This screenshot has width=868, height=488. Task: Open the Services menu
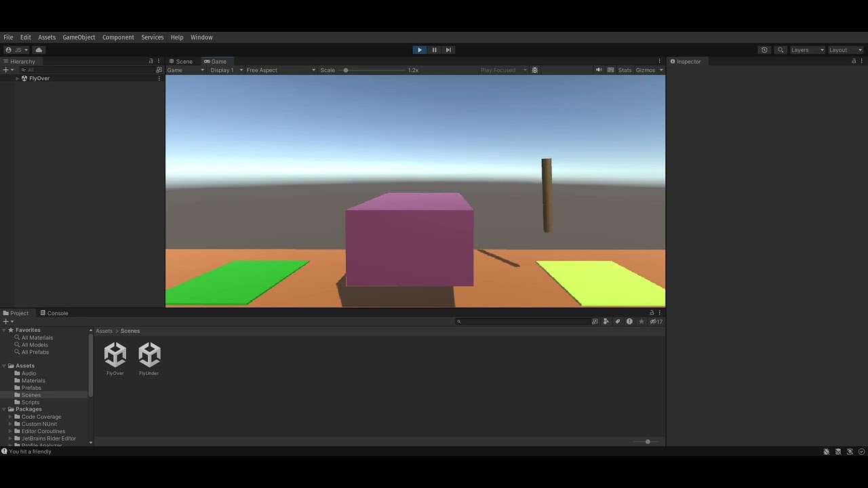[152, 37]
